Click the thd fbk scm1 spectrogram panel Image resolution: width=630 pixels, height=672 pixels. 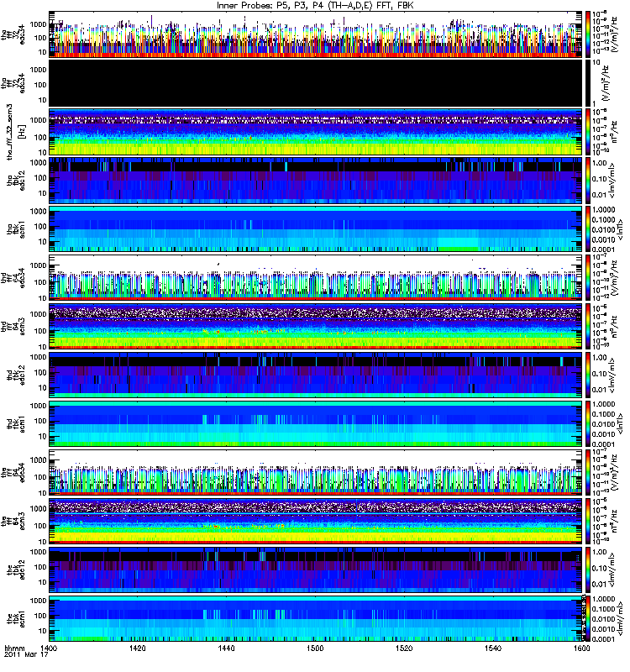(x=316, y=423)
